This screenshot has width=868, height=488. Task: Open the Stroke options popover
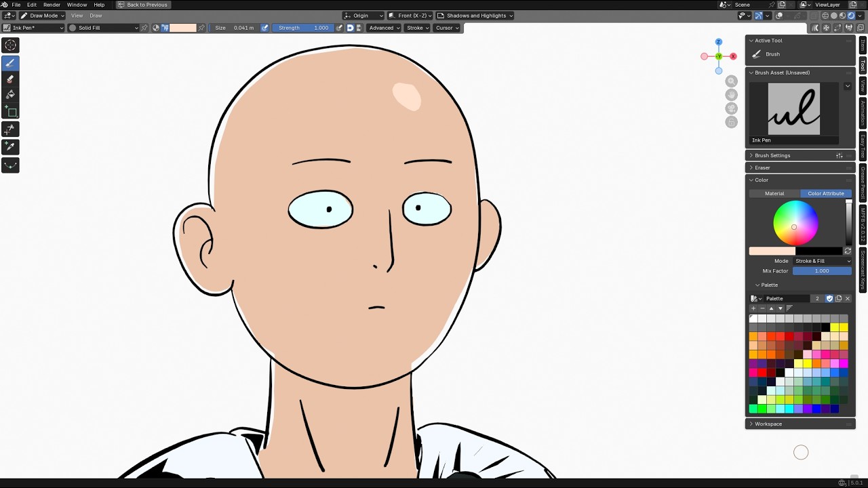tap(417, 28)
